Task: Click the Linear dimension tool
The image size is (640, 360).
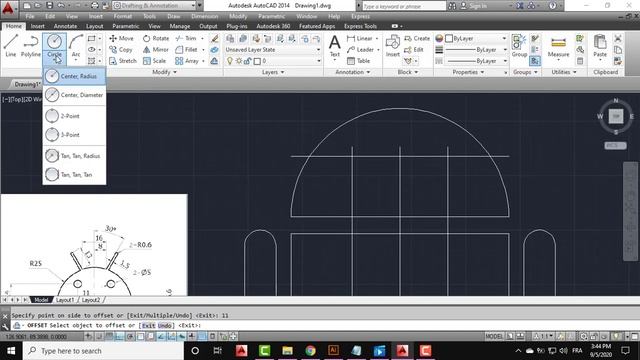Action: pos(360,38)
